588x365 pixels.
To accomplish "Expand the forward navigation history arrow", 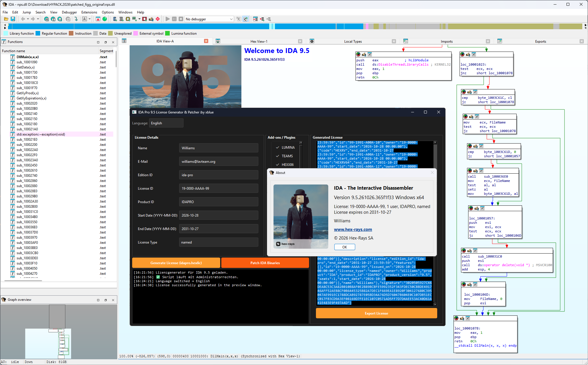I will click(38, 19).
